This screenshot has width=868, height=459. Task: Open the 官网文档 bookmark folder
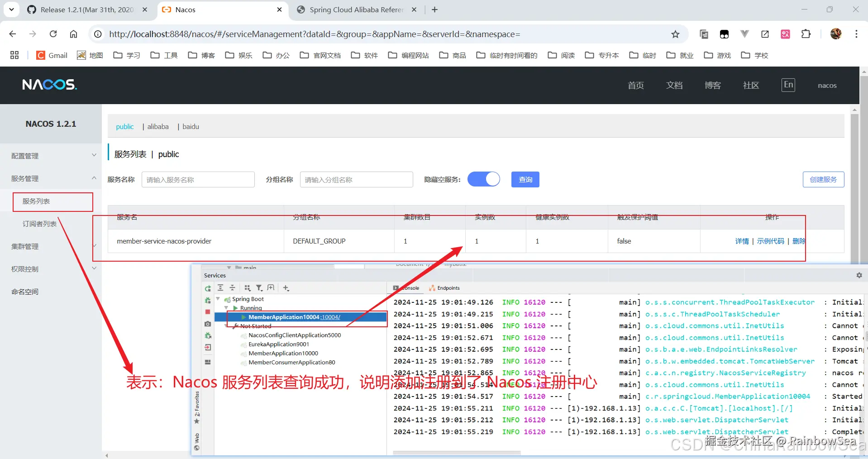320,55
